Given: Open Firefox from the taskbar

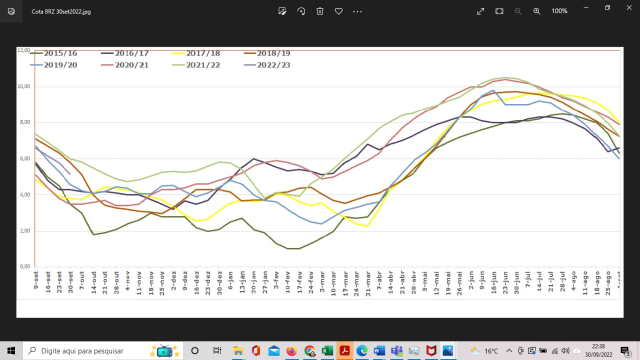Looking at the screenshot, I should coord(291,351).
